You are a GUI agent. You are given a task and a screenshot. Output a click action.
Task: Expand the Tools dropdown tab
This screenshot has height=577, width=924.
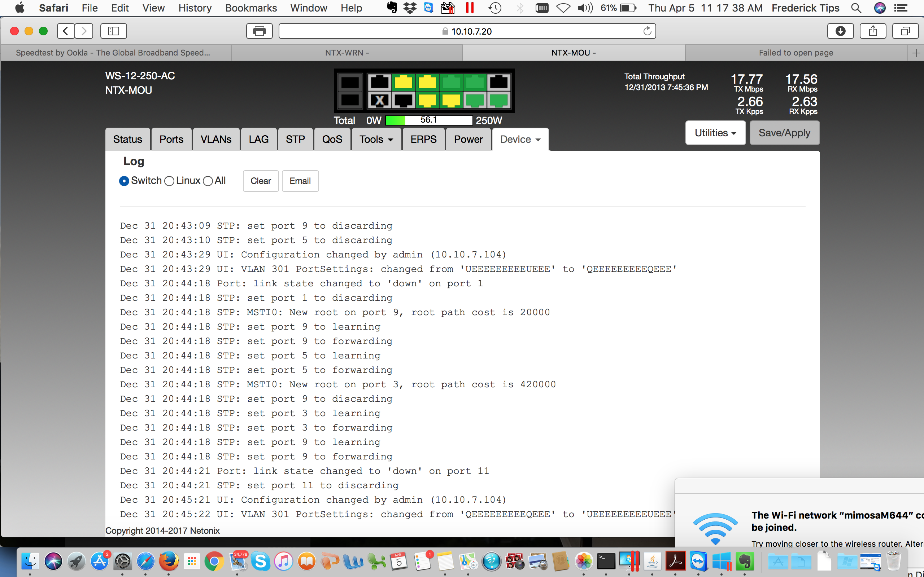(x=376, y=139)
